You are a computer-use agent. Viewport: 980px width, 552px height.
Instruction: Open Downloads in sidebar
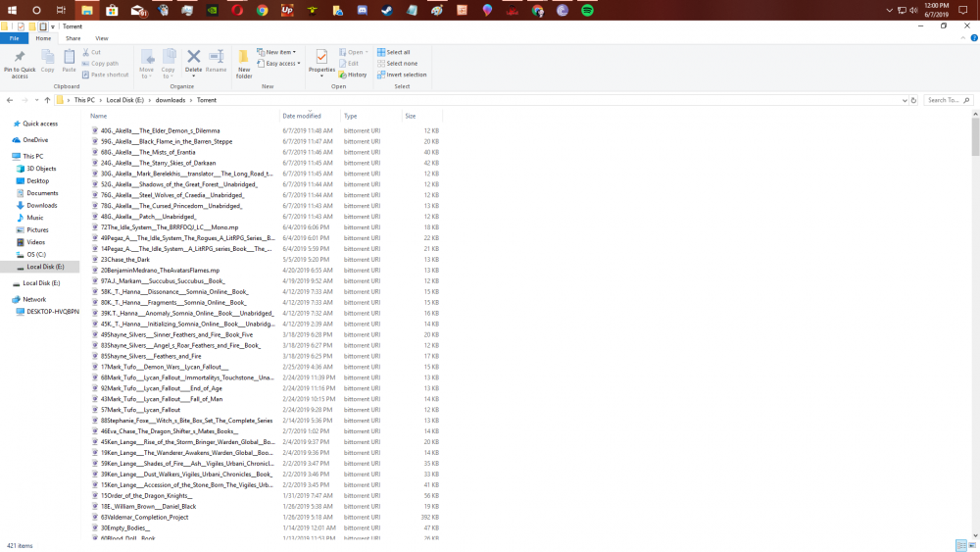pyautogui.click(x=41, y=205)
